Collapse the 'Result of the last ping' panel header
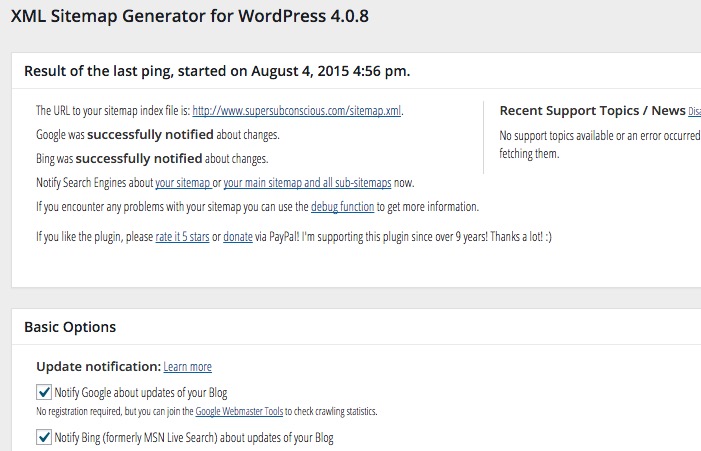This screenshot has height=451, width=701. point(217,71)
